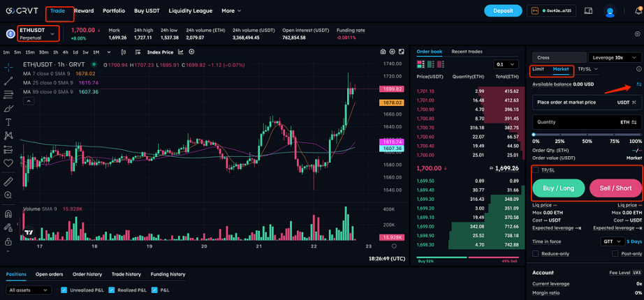Select the Market order tab
The image size is (644, 300).
[x=561, y=69]
